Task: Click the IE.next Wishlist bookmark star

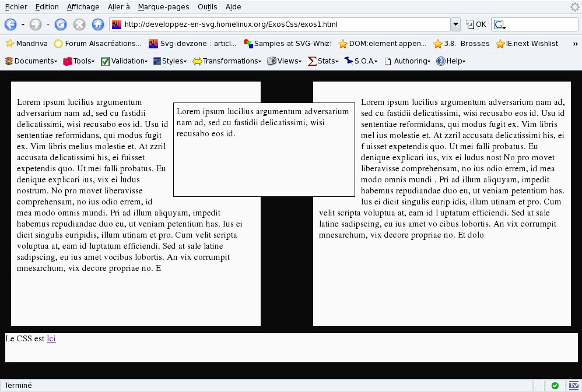Action: (x=500, y=43)
